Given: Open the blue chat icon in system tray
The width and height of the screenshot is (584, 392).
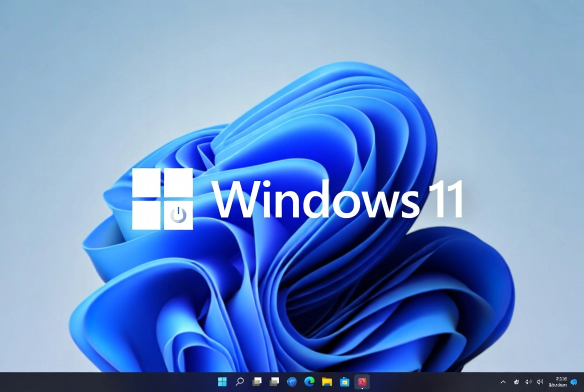Looking at the screenshot, I should (x=573, y=382).
